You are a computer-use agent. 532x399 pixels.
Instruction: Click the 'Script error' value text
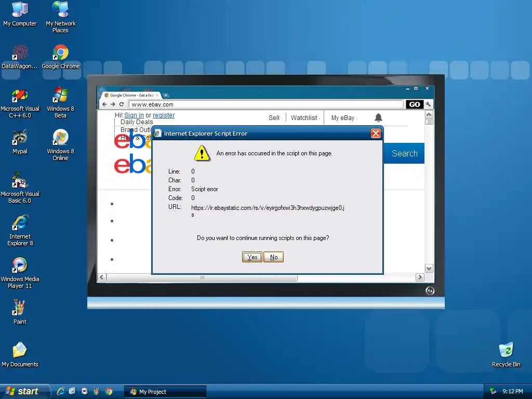pos(204,189)
